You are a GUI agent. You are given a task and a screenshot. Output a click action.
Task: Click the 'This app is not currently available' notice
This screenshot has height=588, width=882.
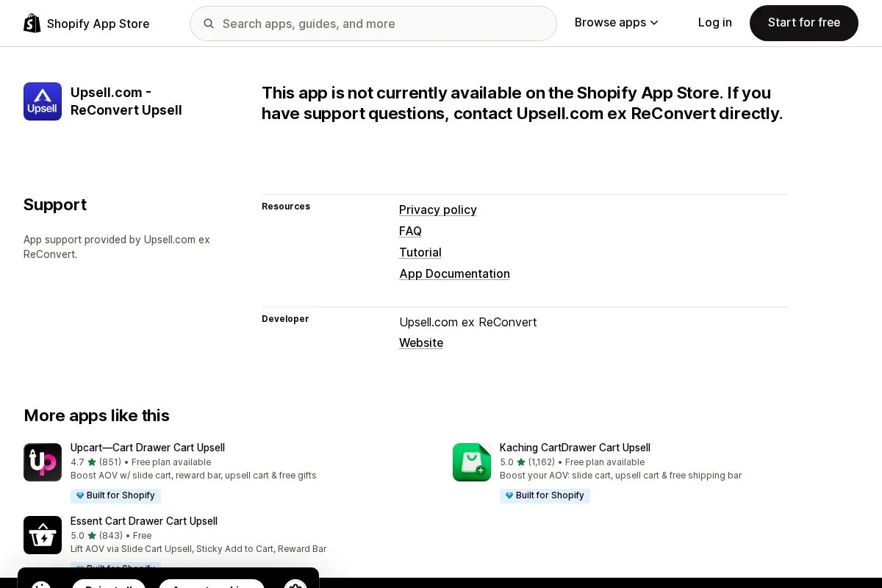tap(523, 103)
